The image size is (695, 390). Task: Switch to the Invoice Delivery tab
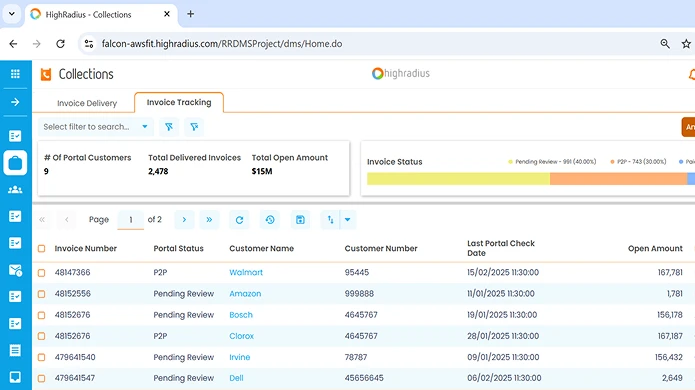pos(87,103)
